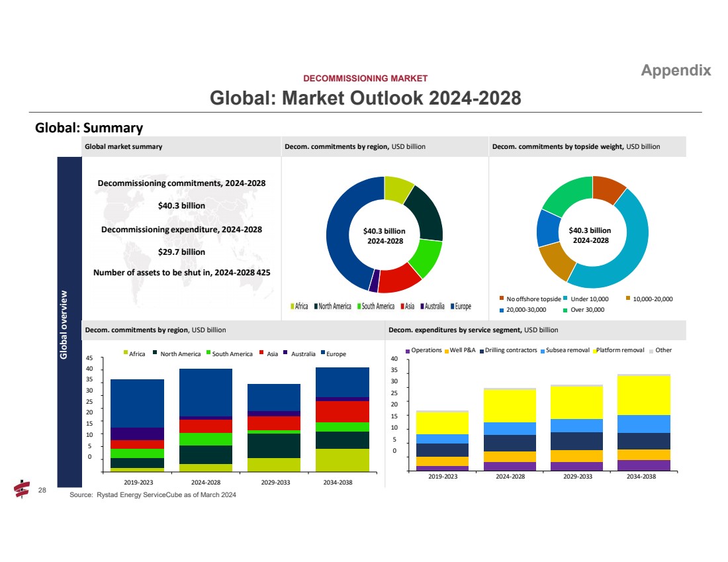Click the Africa legend marker below region donut
This screenshot has width=728, height=562.
point(293,306)
